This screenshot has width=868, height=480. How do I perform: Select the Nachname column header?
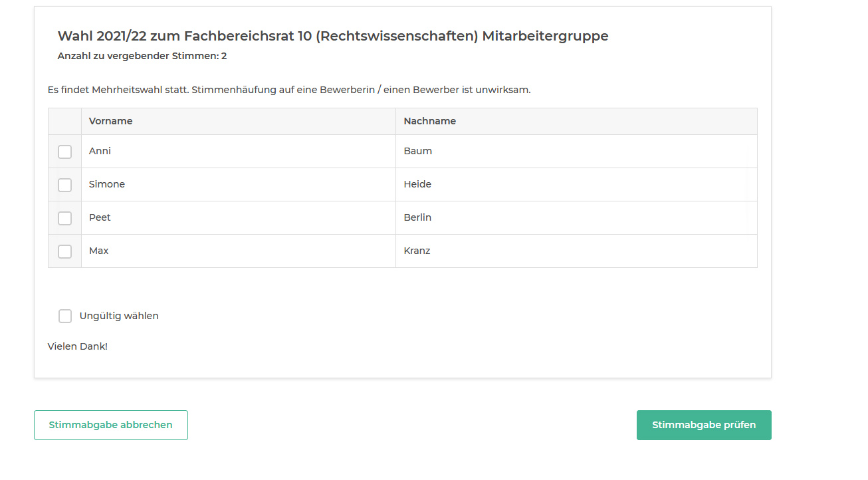coord(430,121)
